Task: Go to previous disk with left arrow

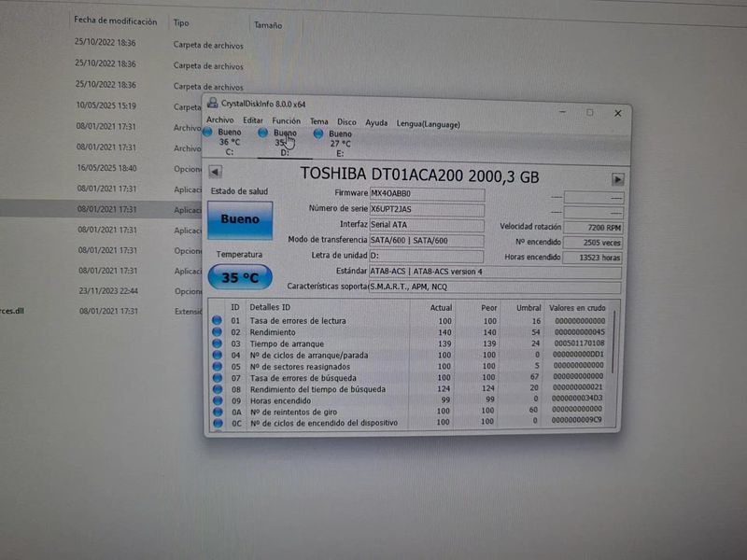Action: click(x=216, y=172)
